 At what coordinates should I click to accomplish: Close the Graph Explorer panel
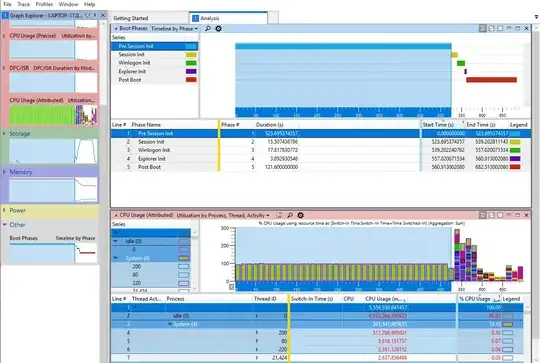[x=103, y=15]
